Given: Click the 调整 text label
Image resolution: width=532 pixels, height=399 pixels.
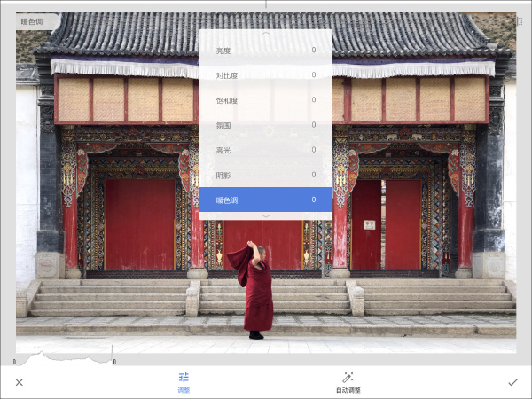Looking at the screenshot, I should (x=184, y=390).
